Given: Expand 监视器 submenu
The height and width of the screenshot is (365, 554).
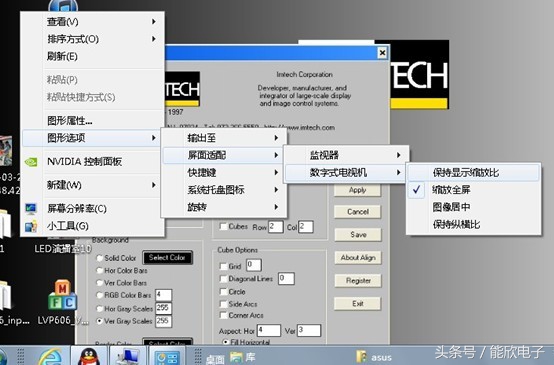Looking at the screenshot, I should [347, 155].
